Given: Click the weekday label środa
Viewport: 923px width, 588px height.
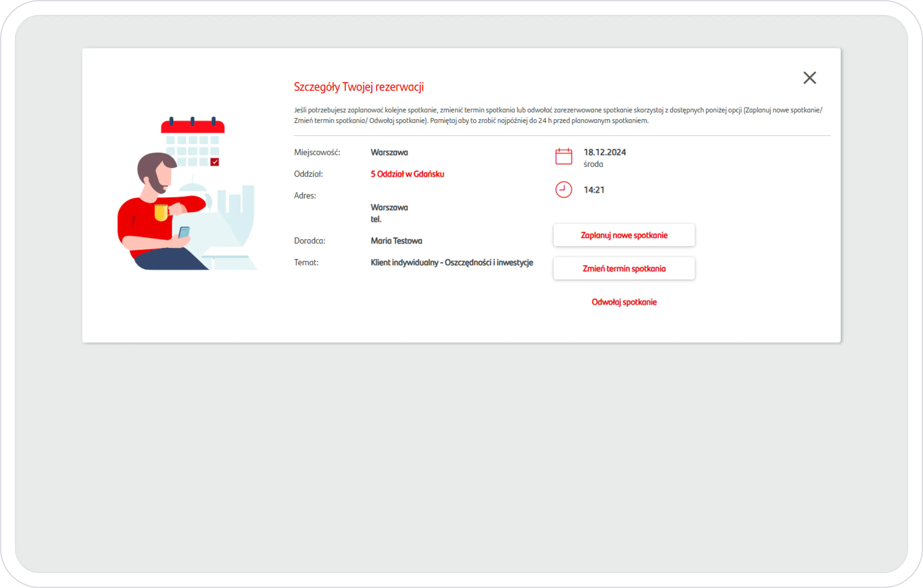Looking at the screenshot, I should 593,164.
